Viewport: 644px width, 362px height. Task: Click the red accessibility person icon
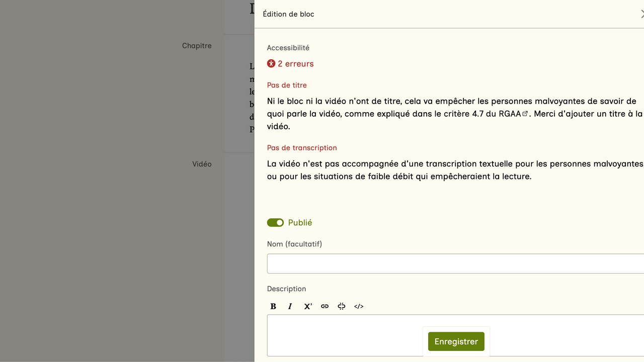271,64
